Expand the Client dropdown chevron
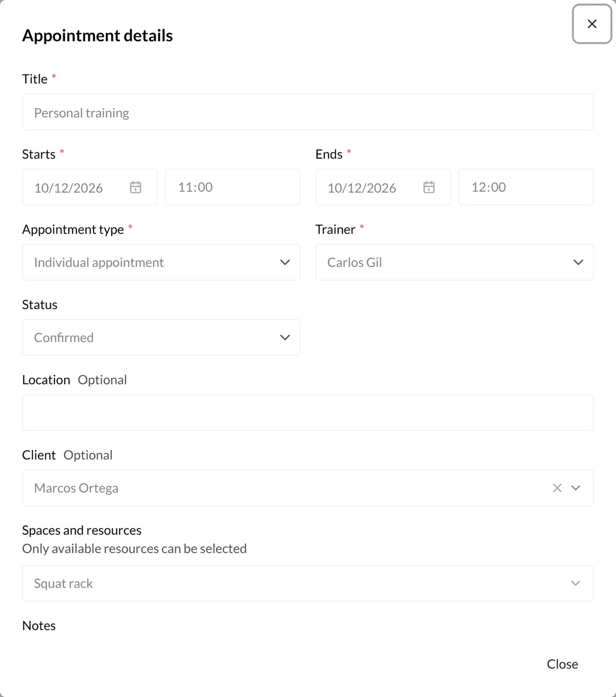 [576, 488]
